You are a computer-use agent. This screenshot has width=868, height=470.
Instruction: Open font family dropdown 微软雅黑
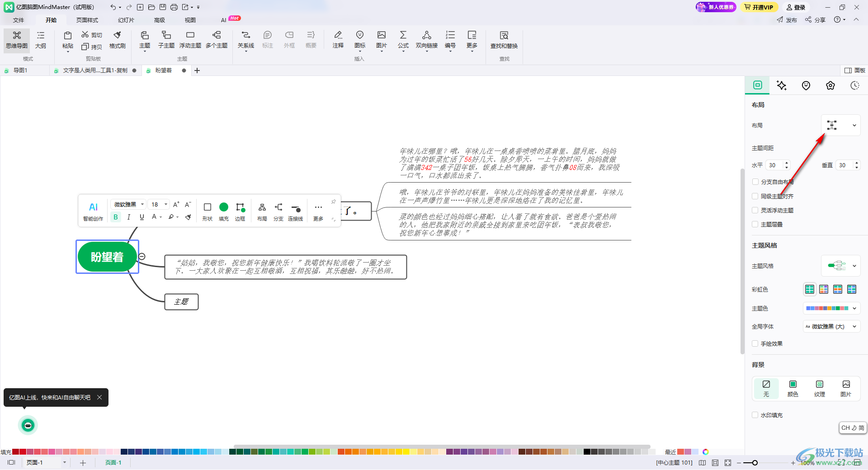coord(128,204)
